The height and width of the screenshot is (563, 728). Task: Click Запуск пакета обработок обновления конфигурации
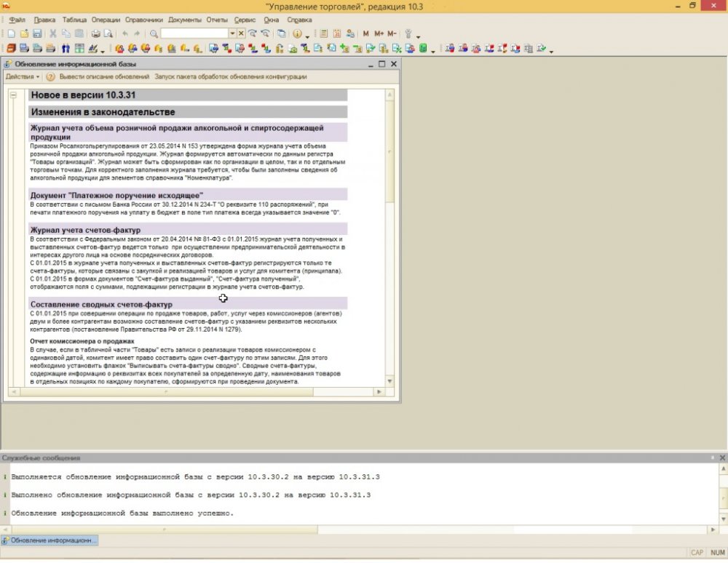tap(231, 76)
